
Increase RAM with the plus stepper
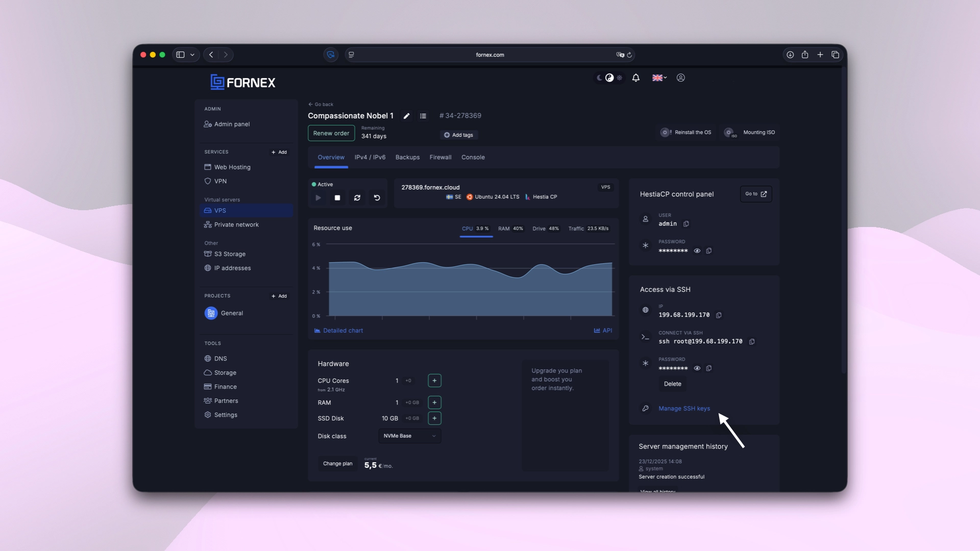(x=434, y=403)
